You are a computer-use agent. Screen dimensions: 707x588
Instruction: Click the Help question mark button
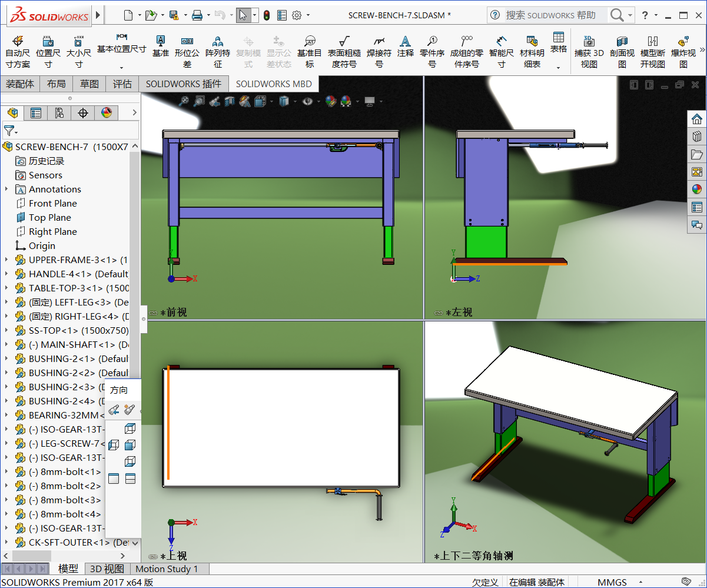tap(645, 14)
